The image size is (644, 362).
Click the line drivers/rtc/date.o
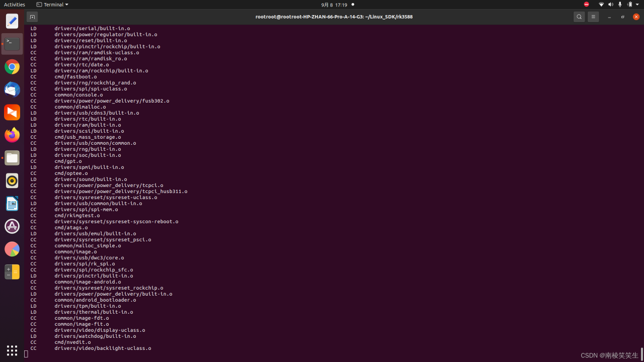[x=82, y=65]
